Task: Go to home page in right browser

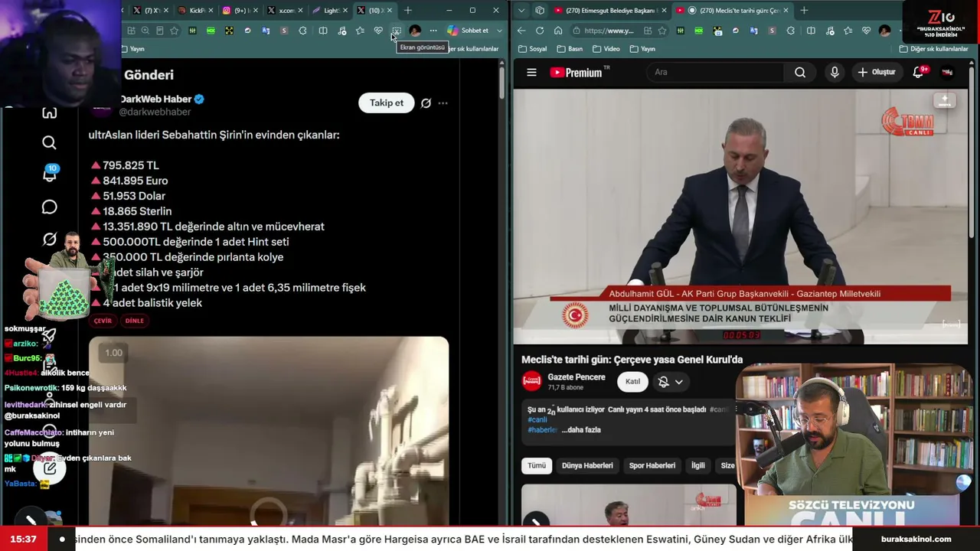Action: click(558, 31)
